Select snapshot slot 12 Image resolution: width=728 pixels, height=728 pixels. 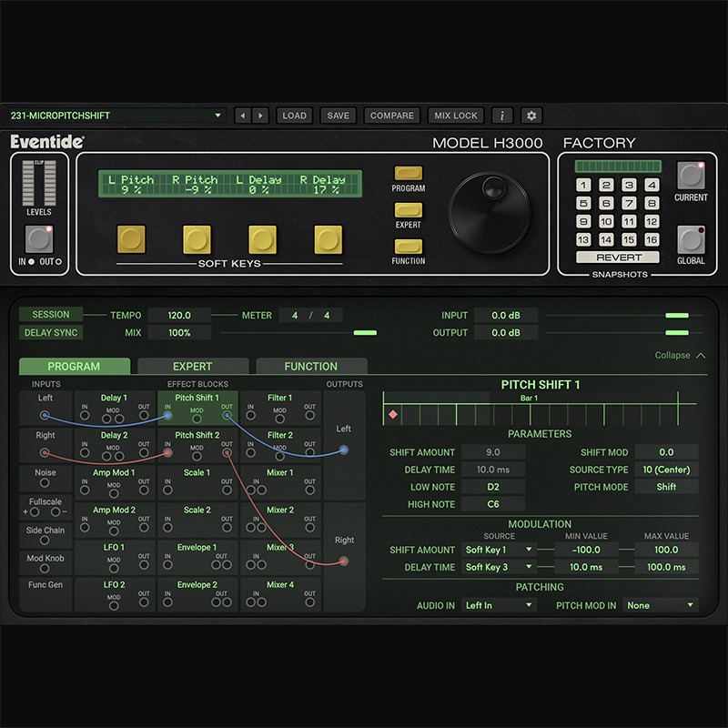(652, 221)
